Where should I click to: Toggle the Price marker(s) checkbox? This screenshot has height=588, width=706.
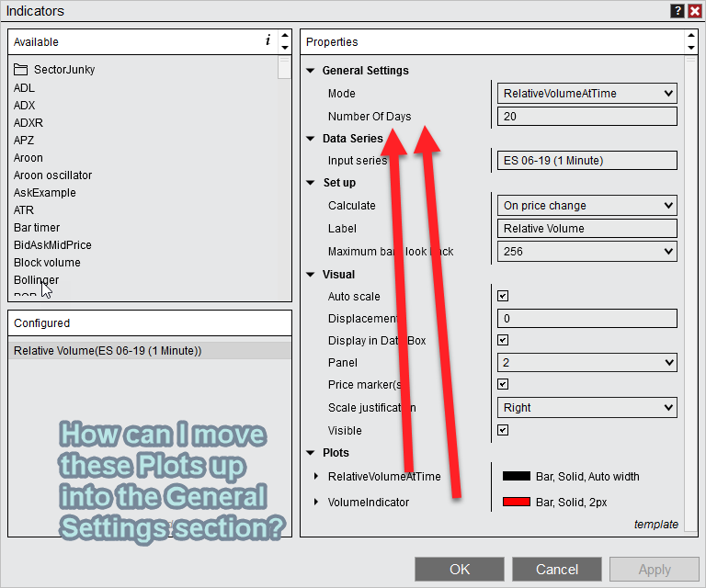503,384
